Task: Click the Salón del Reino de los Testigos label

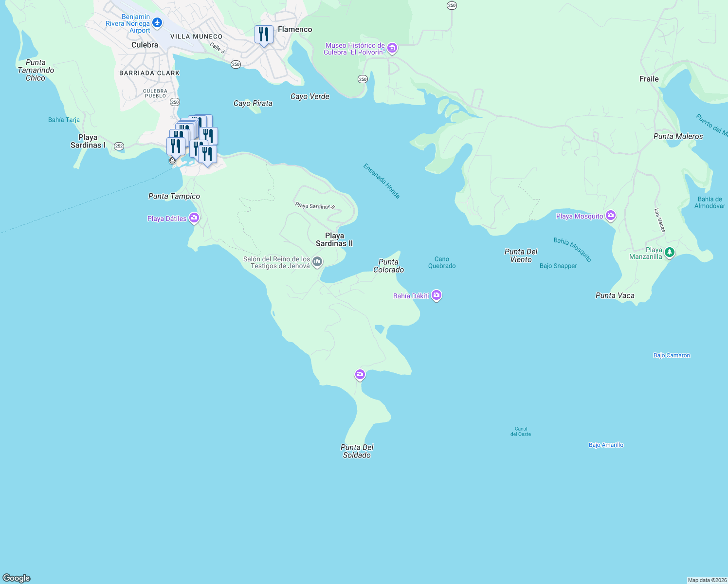Action: pyautogui.click(x=276, y=263)
